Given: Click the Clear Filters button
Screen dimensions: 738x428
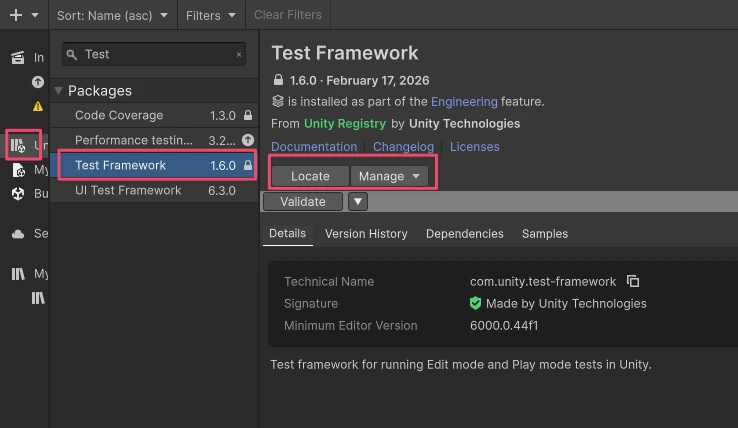Looking at the screenshot, I should (x=288, y=15).
